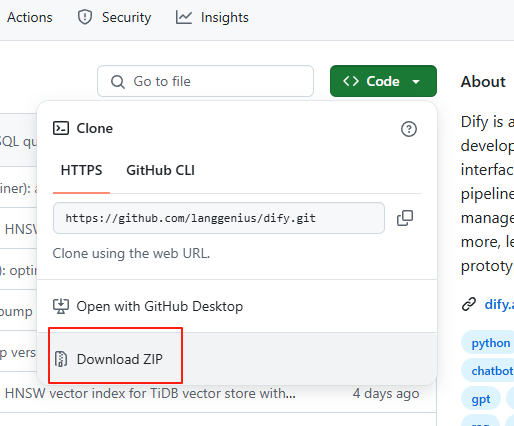Screen dimensions: 514x426
Task: Copy the clone URL to clipboard
Action: (x=405, y=218)
